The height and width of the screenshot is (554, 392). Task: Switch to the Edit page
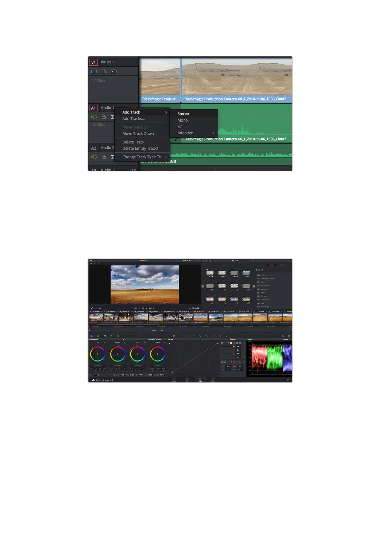click(187, 380)
